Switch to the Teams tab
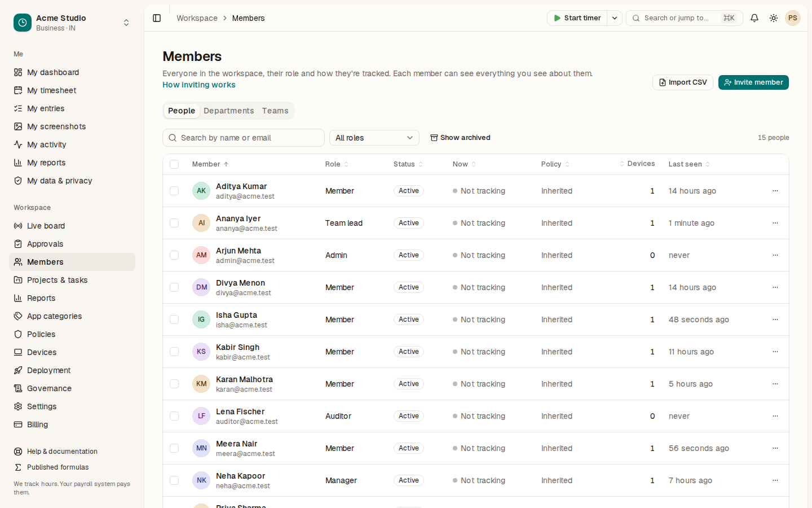 tap(275, 111)
